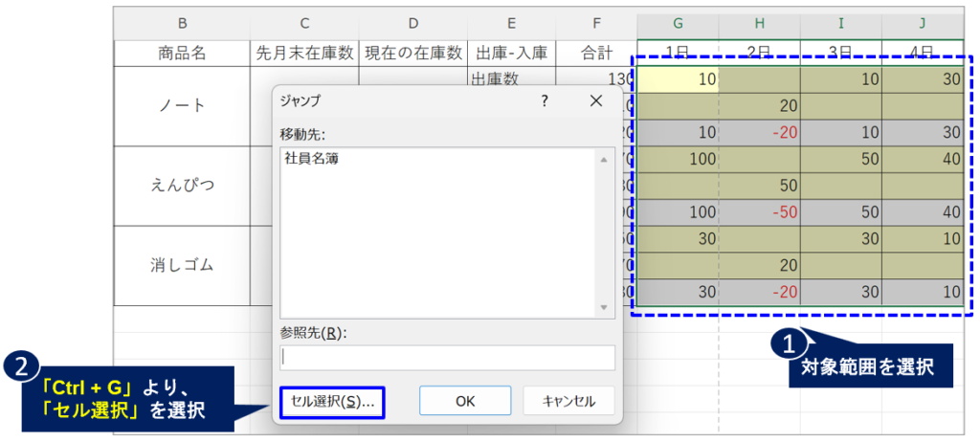The height and width of the screenshot is (442, 980).
Task: Click the 商品名 header cell
Action: coord(182,54)
